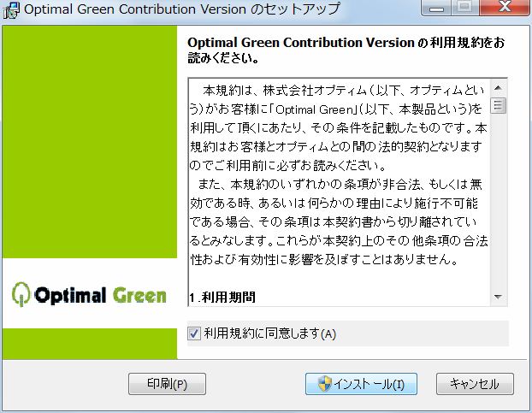Click the license paragraph starting 本規約は、株式会社オプティム
The image size is (532, 413).
[338, 128]
